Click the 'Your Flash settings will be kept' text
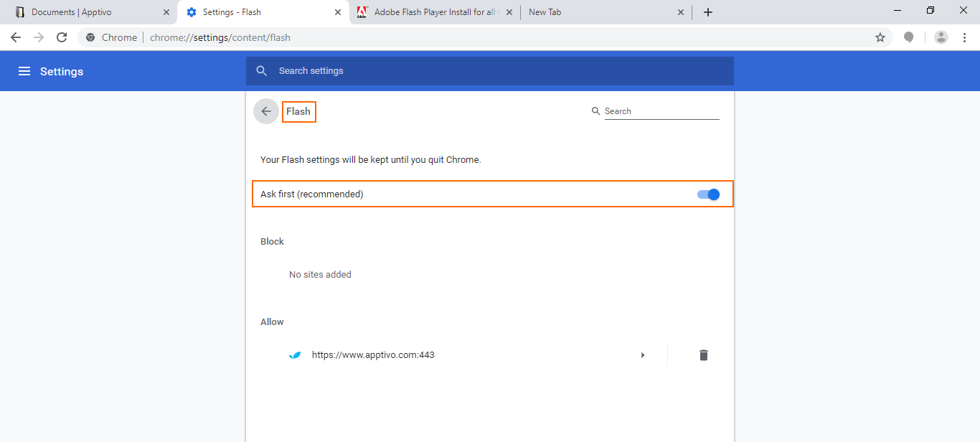The width and height of the screenshot is (980, 442). (370, 160)
